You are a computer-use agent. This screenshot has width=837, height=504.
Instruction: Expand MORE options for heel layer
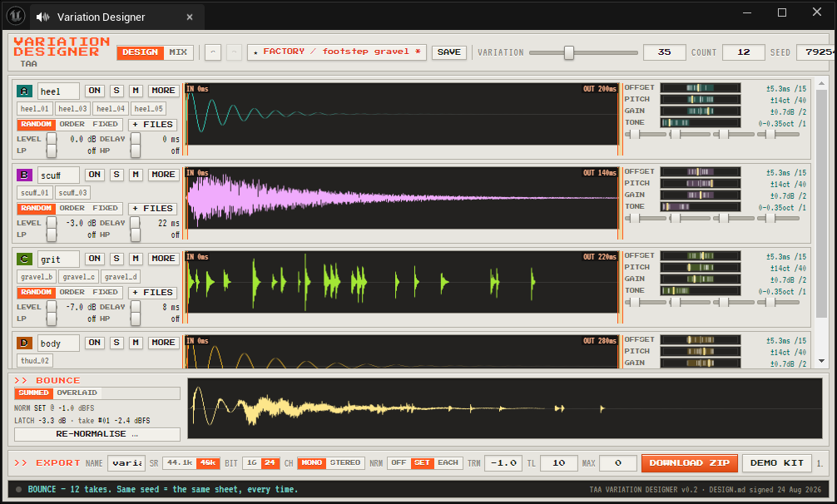pyautogui.click(x=163, y=91)
